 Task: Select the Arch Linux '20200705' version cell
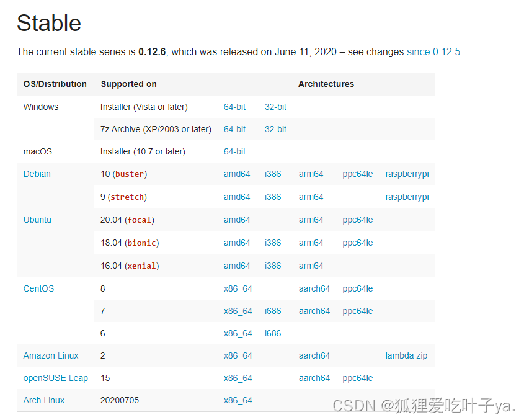coord(119,400)
